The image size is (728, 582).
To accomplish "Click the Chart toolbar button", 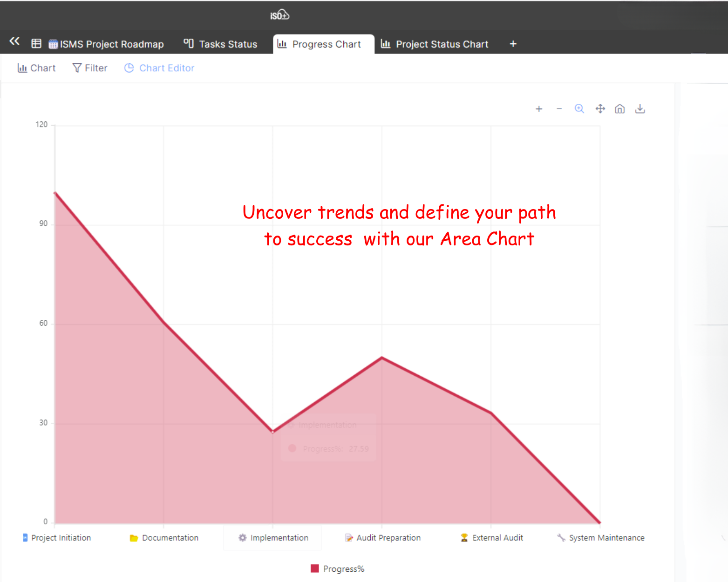I will click(36, 68).
